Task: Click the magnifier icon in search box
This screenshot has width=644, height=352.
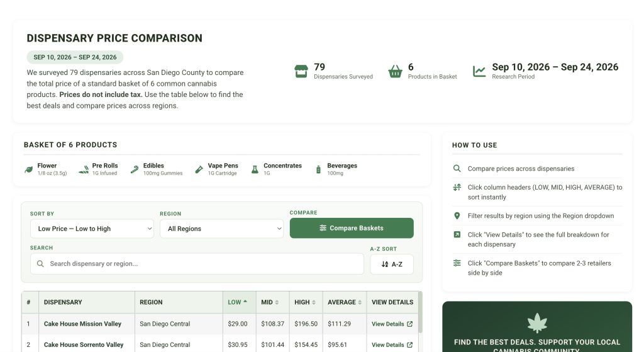Action: (x=40, y=264)
